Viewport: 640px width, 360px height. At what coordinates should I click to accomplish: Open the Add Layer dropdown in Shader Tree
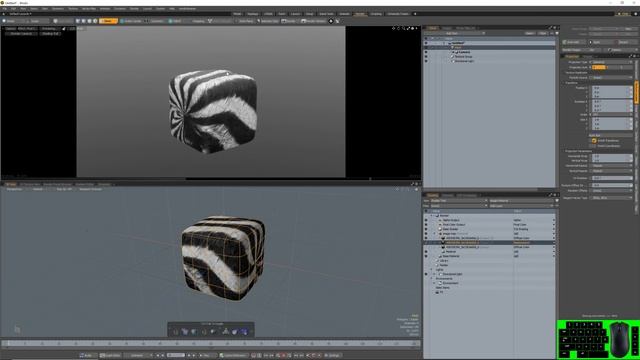(x=521, y=206)
